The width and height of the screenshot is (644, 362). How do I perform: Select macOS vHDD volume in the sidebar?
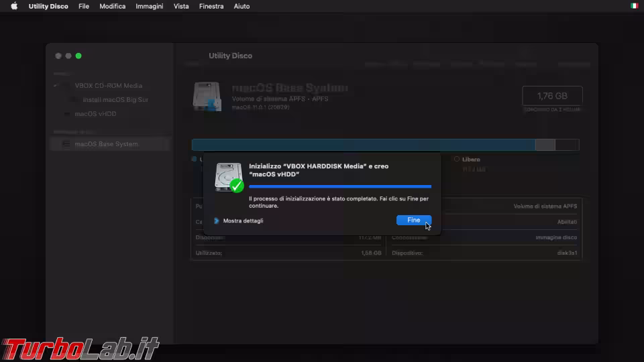pos(95,114)
